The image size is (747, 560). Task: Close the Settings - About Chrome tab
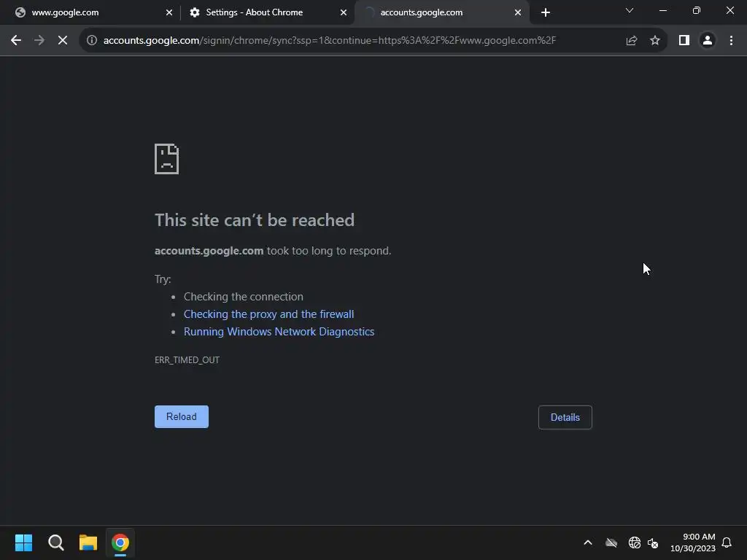344,12
